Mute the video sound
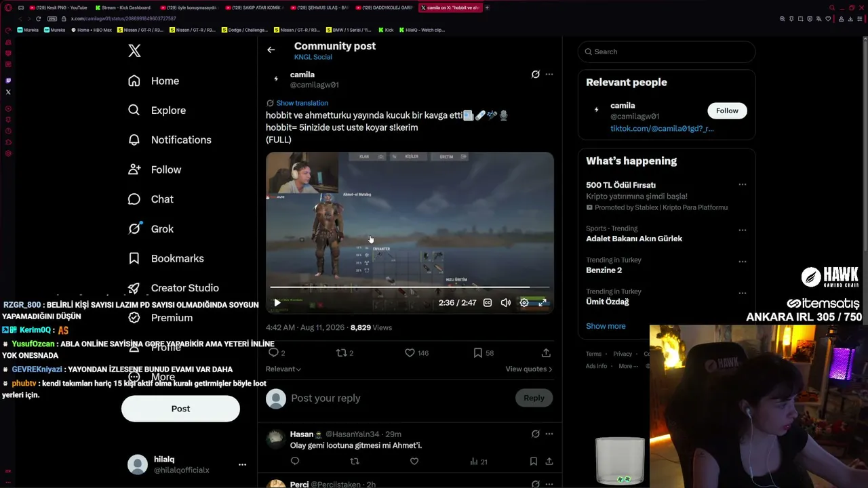 (506, 303)
